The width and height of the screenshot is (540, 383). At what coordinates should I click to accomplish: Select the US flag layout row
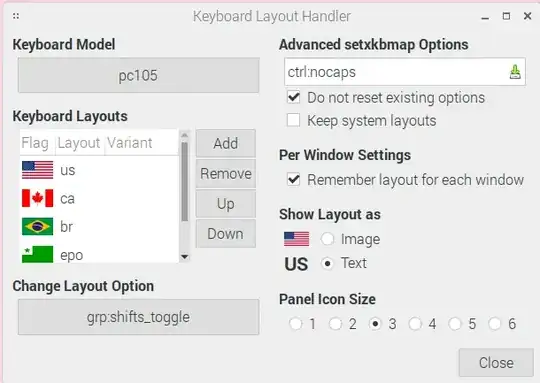[x=100, y=170]
